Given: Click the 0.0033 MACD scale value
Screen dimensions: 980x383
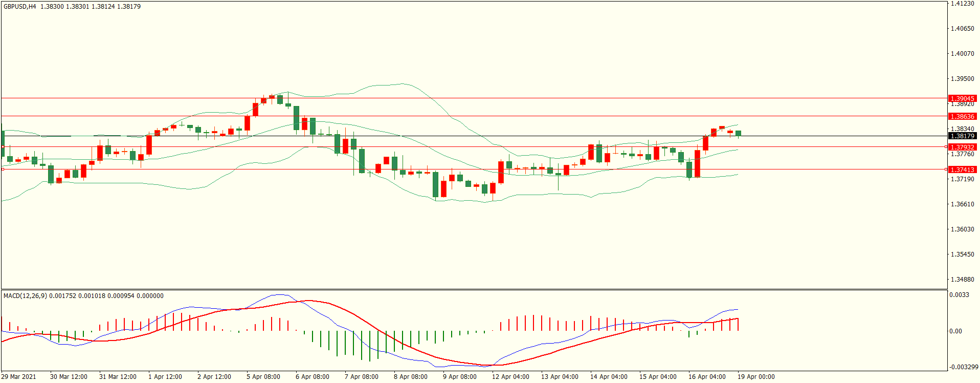Looking at the screenshot, I should tap(959, 294).
